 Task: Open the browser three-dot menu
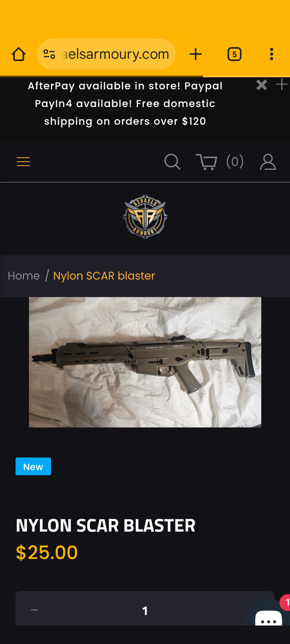pyautogui.click(x=272, y=54)
